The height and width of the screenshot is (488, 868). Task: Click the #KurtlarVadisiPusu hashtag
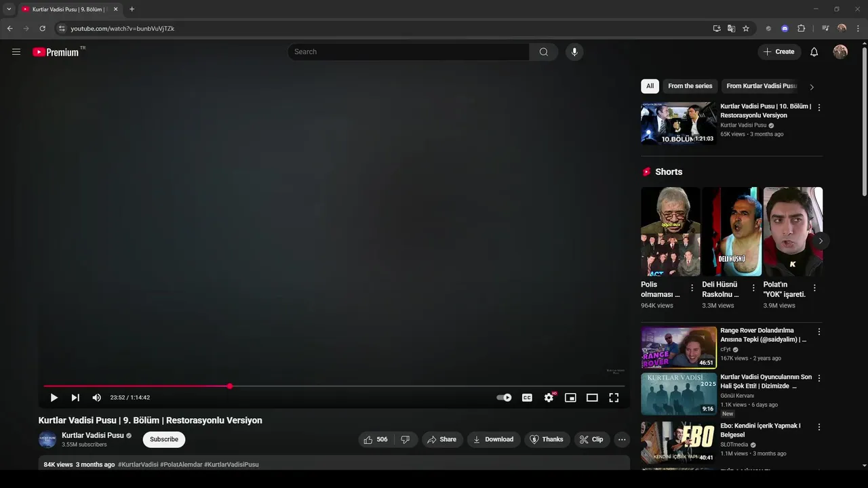(x=231, y=464)
